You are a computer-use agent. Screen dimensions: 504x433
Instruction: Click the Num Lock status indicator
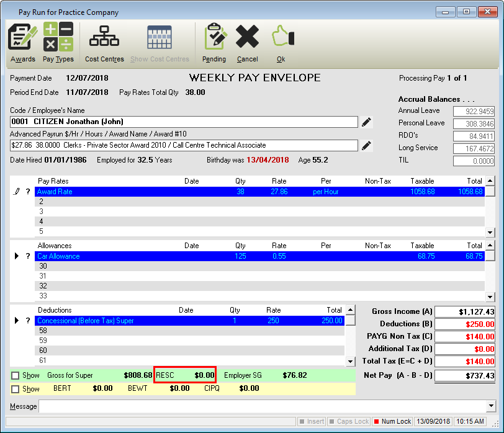point(391,421)
